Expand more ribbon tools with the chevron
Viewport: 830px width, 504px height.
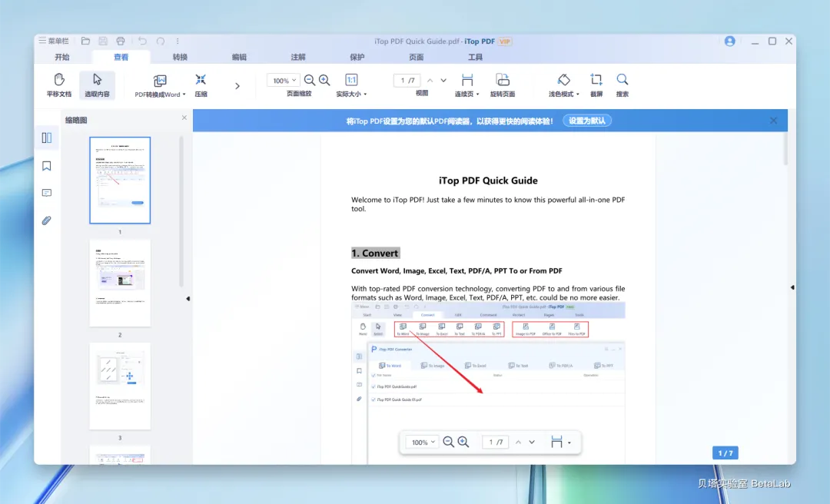(237, 86)
